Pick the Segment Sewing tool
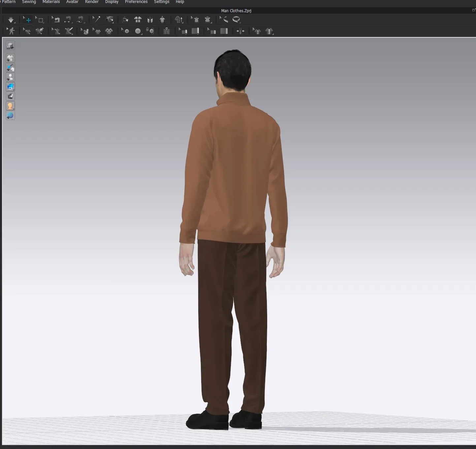This screenshot has width=476, height=449. pyautogui.click(x=68, y=20)
